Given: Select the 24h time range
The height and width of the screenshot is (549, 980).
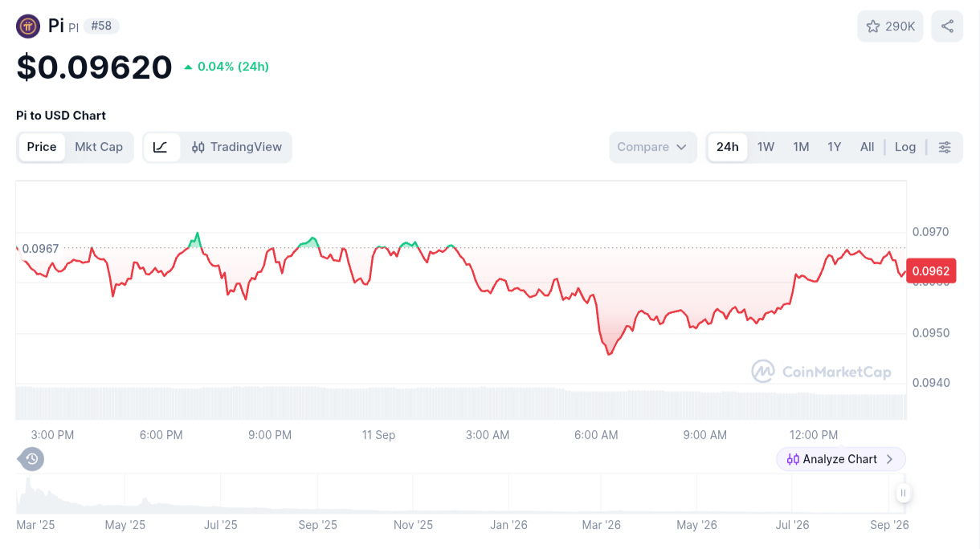Looking at the screenshot, I should 728,147.
